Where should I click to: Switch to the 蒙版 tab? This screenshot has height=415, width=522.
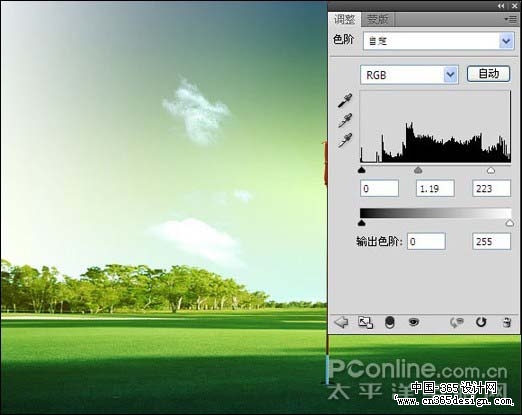[x=377, y=19]
